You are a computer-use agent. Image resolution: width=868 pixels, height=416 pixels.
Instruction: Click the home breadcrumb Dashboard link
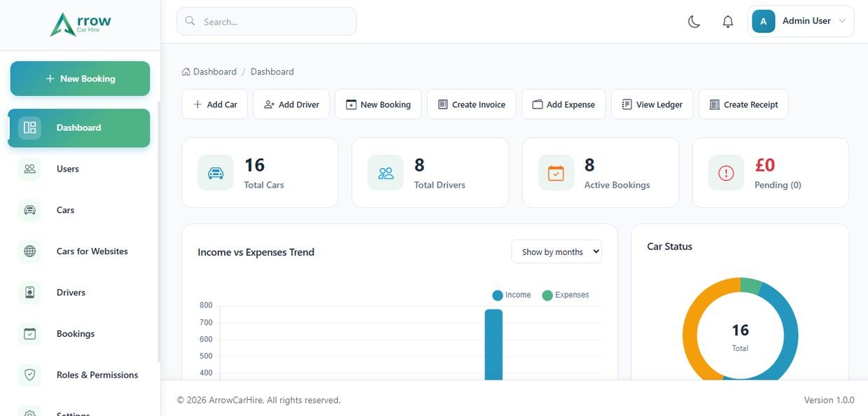[x=209, y=71]
